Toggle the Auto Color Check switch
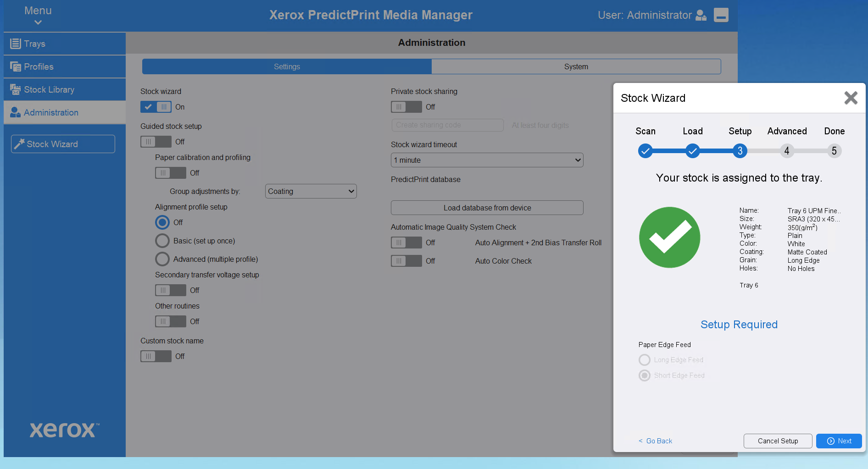The height and width of the screenshot is (469, 868). click(406, 261)
